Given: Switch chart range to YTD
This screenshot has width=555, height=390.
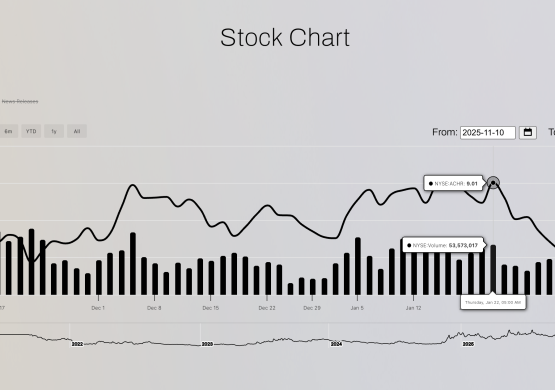Looking at the screenshot, I should 31,131.
